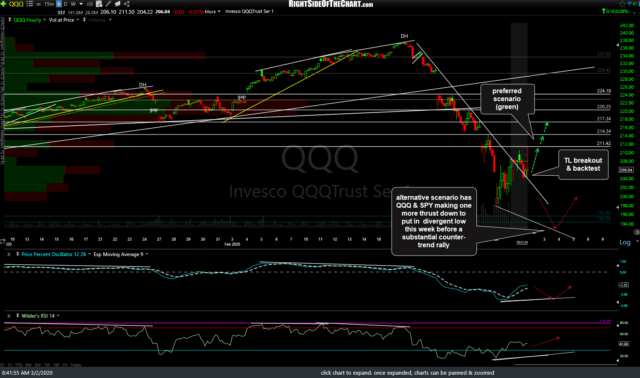Click the notes tag icon
Image resolution: width=640 pixels, height=378 pixels.
[x=118, y=4]
